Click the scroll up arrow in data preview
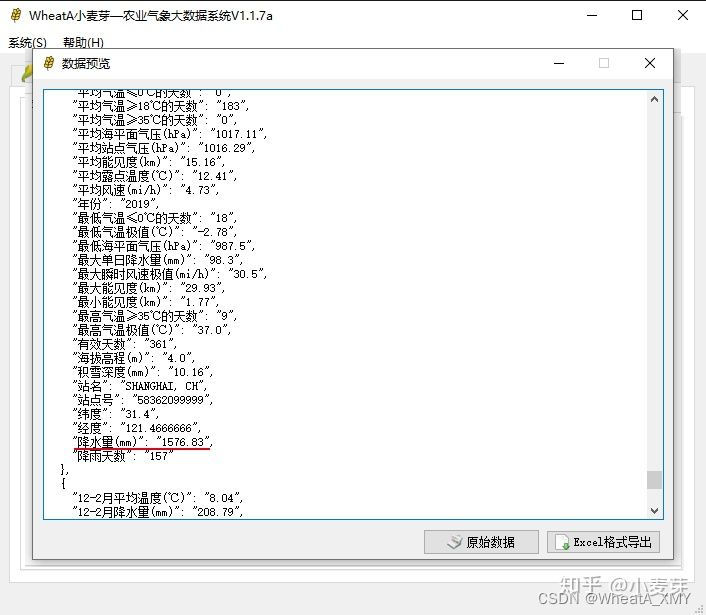 point(654,99)
